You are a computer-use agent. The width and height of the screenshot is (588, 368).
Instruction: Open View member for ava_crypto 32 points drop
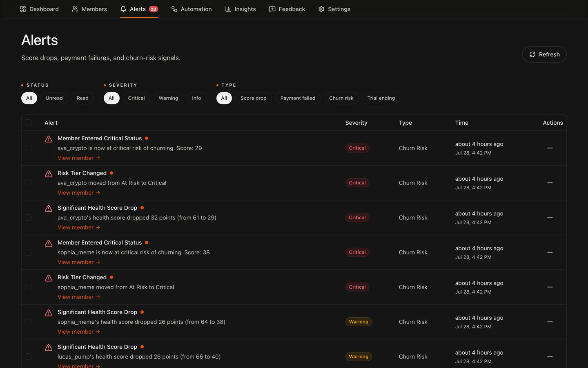point(79,227)
